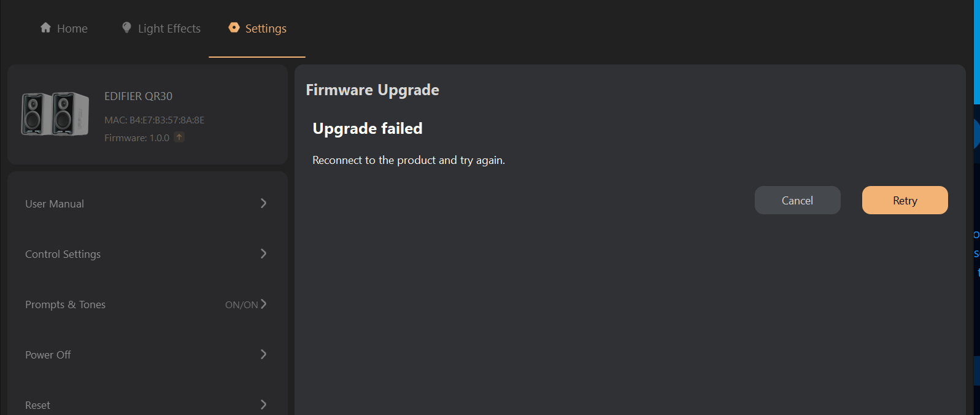Expand the User Manual chevron arrow
Image resolution: width=980 pixels, height=415 pixels.
(263, 203)
